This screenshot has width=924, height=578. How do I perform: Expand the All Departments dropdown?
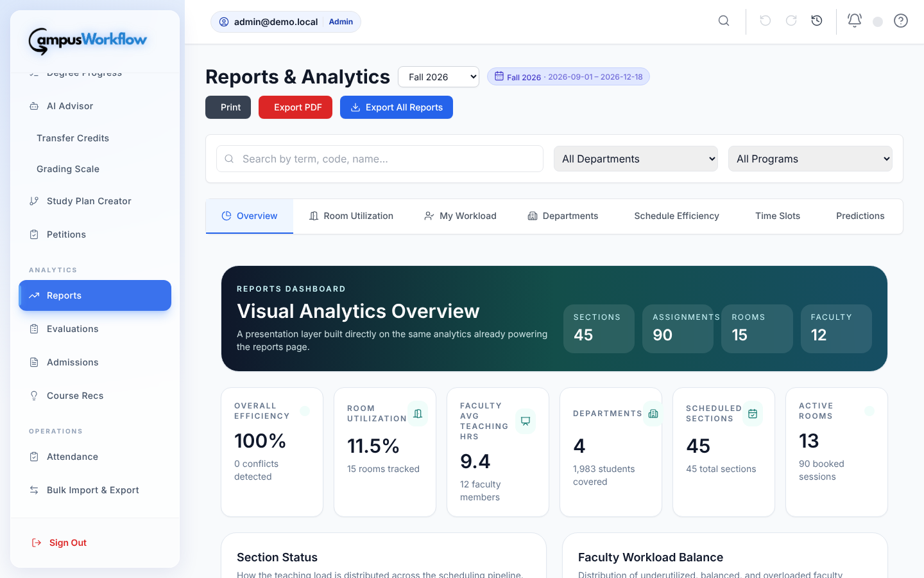click(636, 159)
